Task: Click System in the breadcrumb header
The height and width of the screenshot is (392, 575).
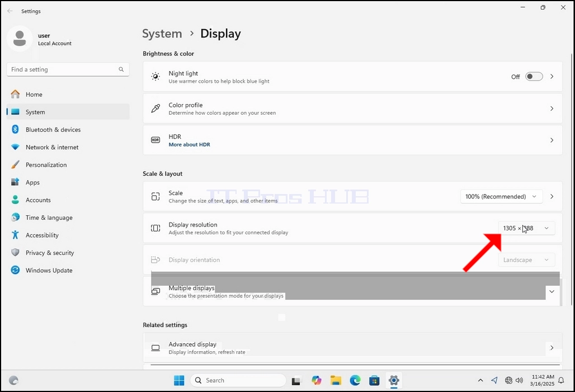Action: pyautogui.click(x=162, y=34)
